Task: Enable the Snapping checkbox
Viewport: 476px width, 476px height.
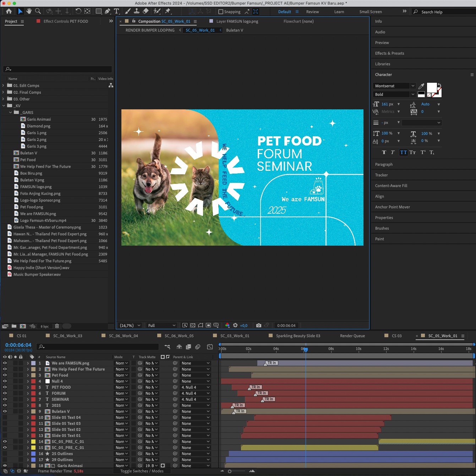Action: point(221,12)
